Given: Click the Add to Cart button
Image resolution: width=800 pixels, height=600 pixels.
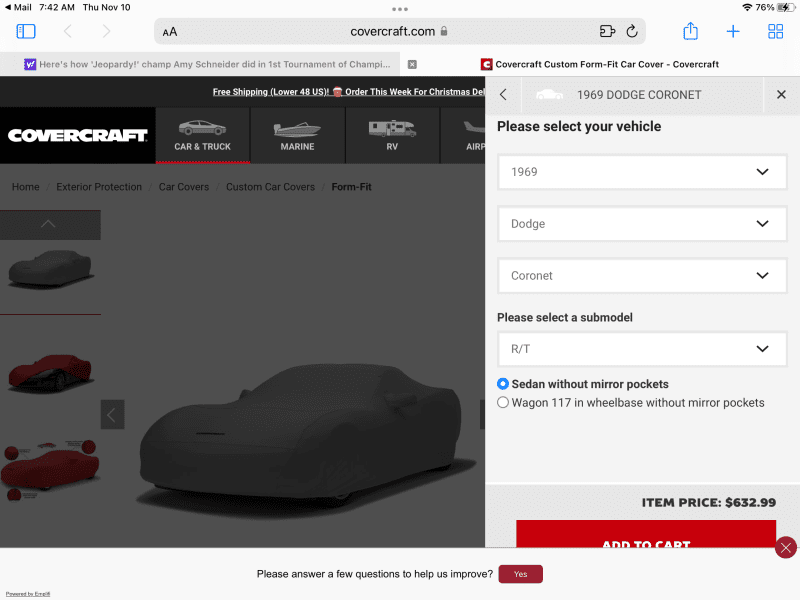Looking at the screenshot, I should pos(646,534).
